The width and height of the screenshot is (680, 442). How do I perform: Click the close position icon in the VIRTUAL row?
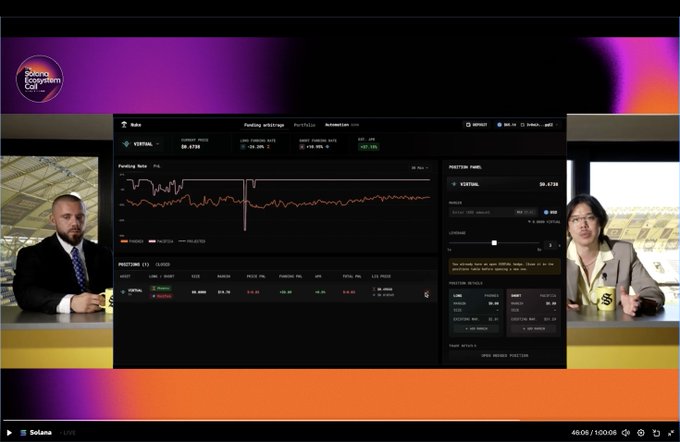point(427,295)
